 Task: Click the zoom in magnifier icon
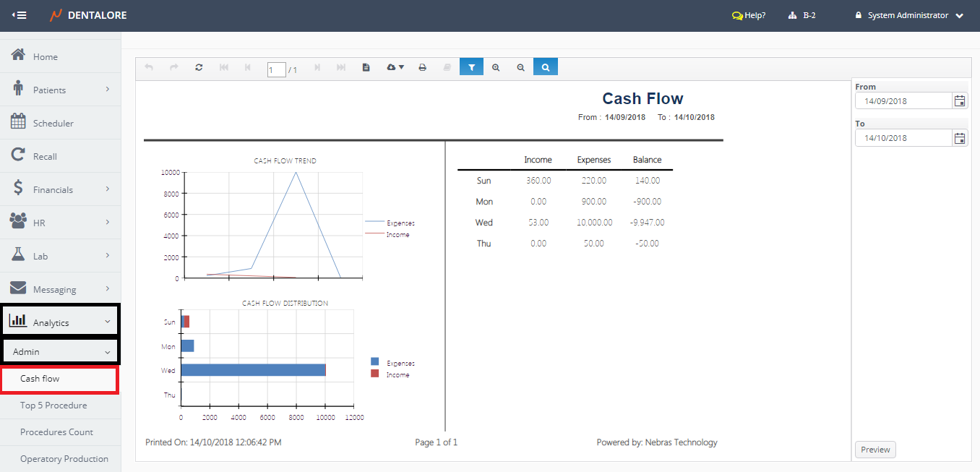pos(496,67)
